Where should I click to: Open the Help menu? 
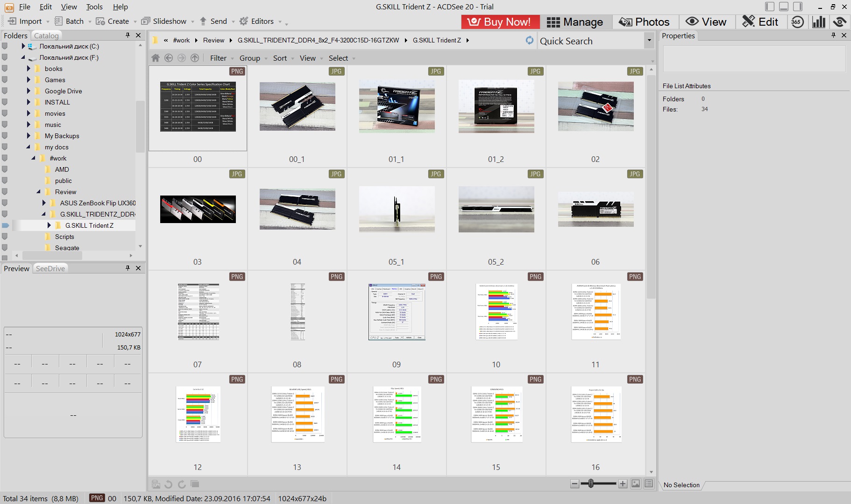point(120,7)
